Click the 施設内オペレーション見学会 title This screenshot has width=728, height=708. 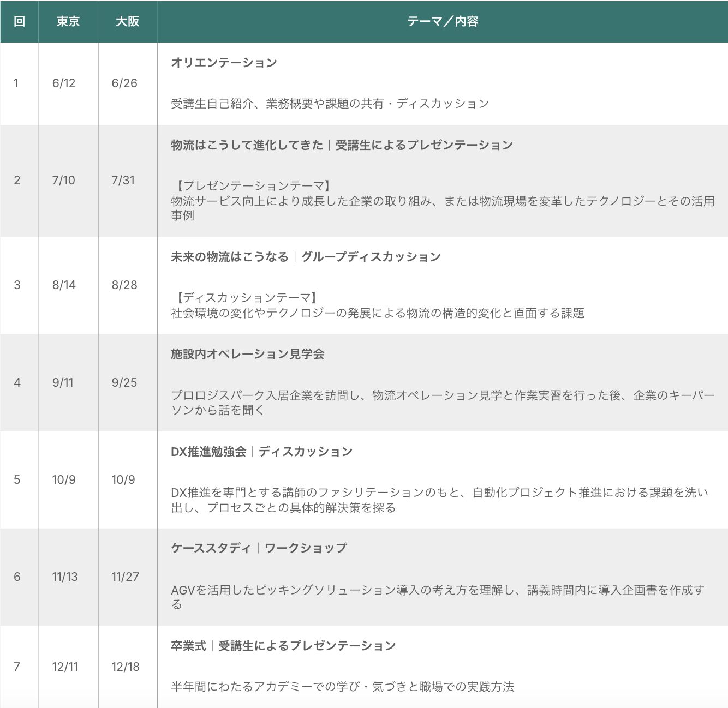coord(247,354)
